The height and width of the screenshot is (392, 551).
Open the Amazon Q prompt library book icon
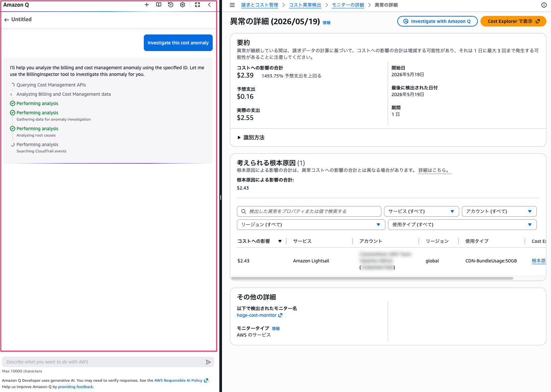tap(159, 5)
